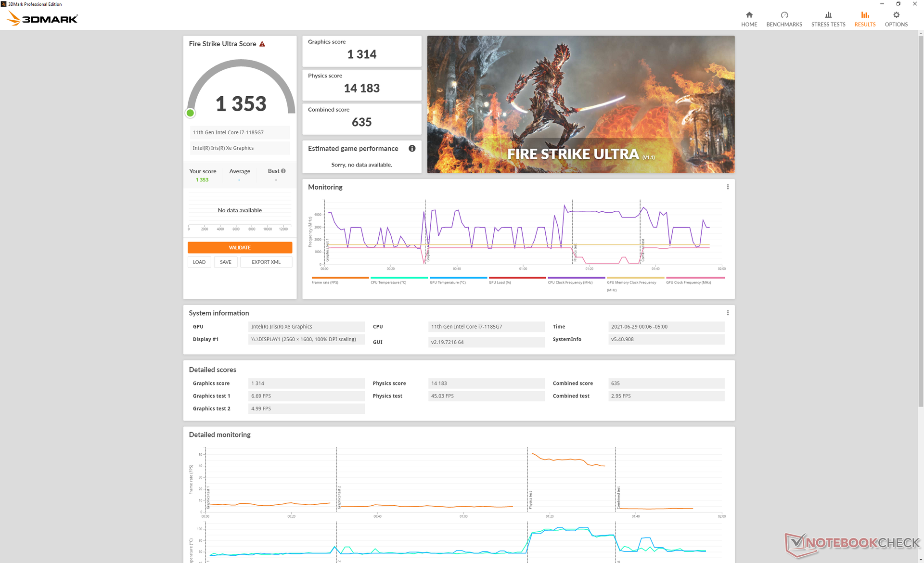Click the orange Validate button
924x563 pixels.
240,247
